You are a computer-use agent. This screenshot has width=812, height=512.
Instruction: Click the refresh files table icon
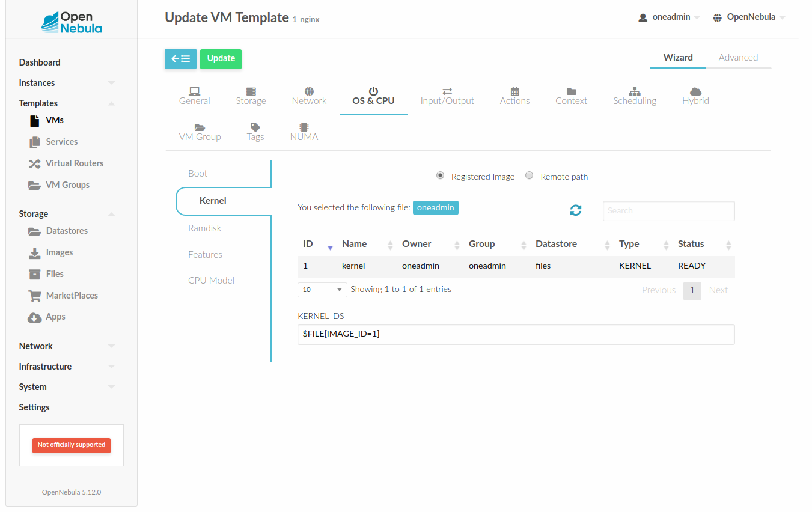[576, 210]
